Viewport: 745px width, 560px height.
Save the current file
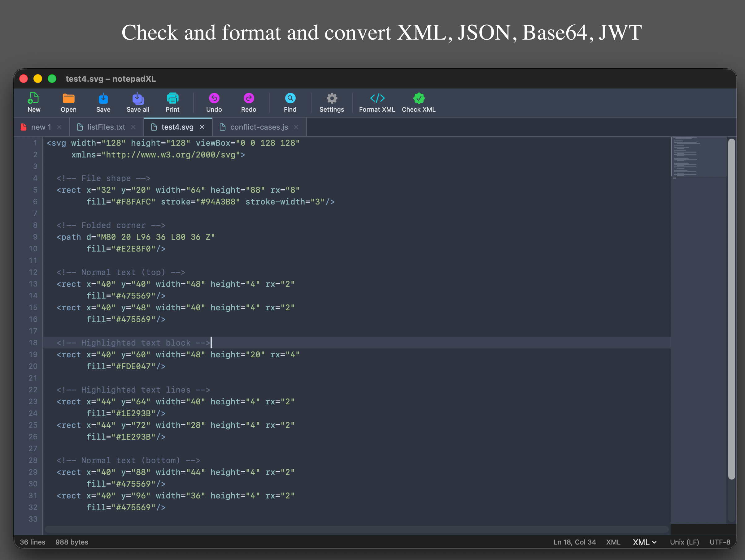tap(103, 102)
